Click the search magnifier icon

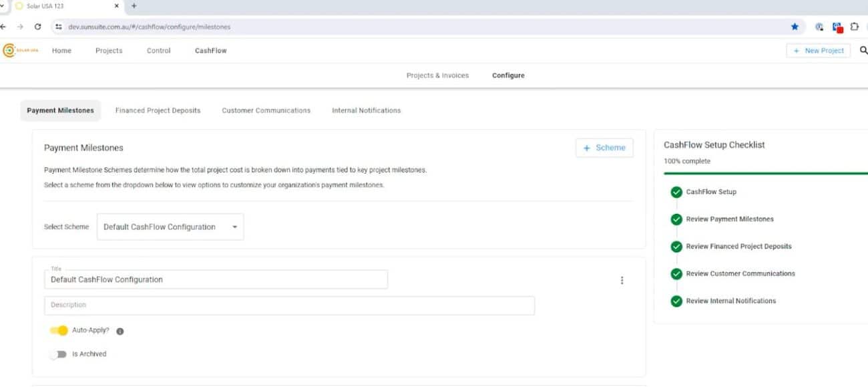(x=863, y=51)
